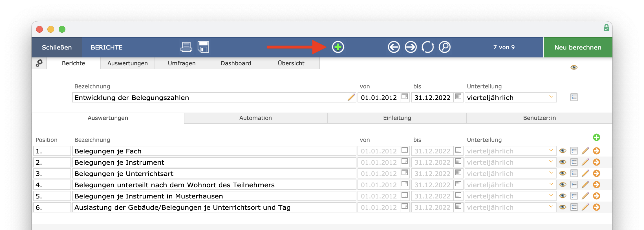Viewport: 644px width, 230px height.
Task: Open calendar for von date in row 1
Action: pos(405,150)
